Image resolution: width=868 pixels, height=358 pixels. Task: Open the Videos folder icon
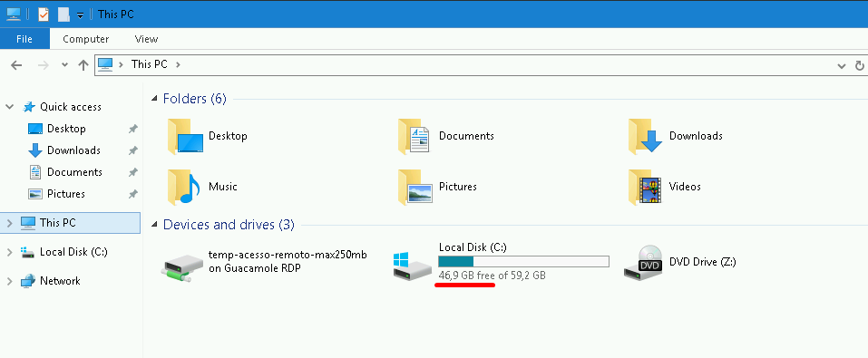[645, 187]
